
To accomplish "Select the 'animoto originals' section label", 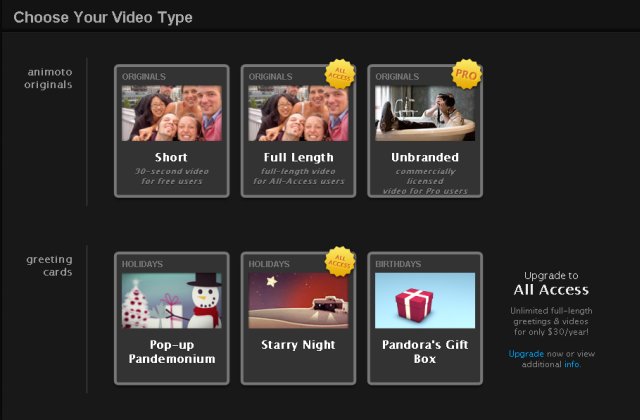I will pos(48,78).
